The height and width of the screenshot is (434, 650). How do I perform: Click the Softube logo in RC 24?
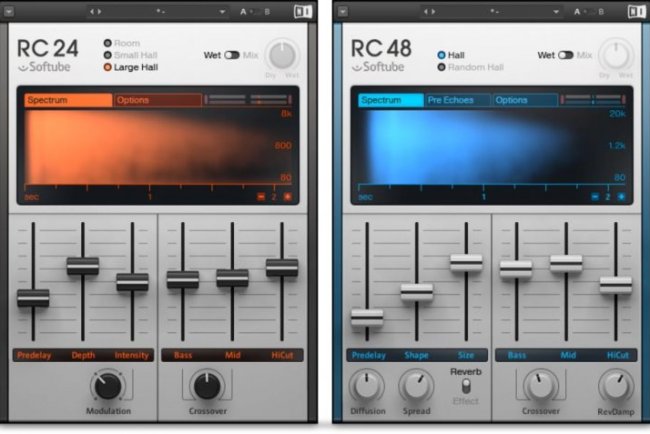pos(44,67)
